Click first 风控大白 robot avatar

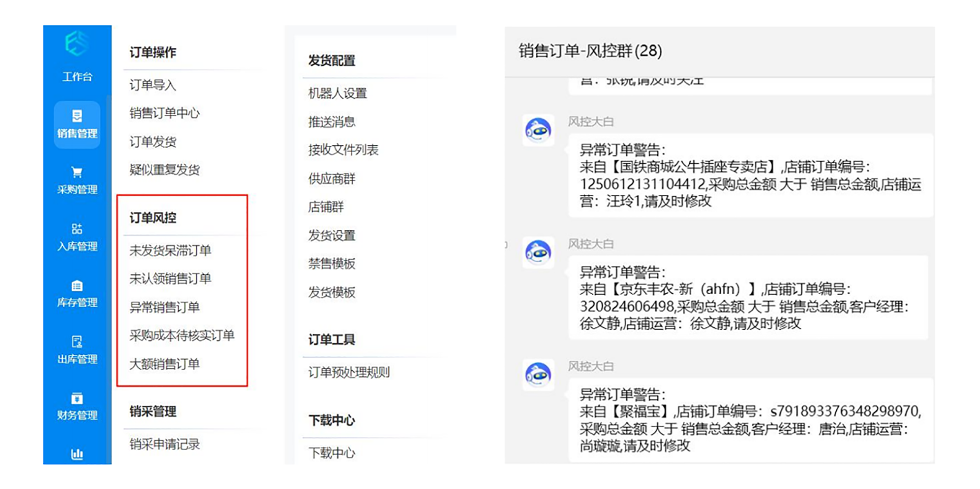coord(538,131)
